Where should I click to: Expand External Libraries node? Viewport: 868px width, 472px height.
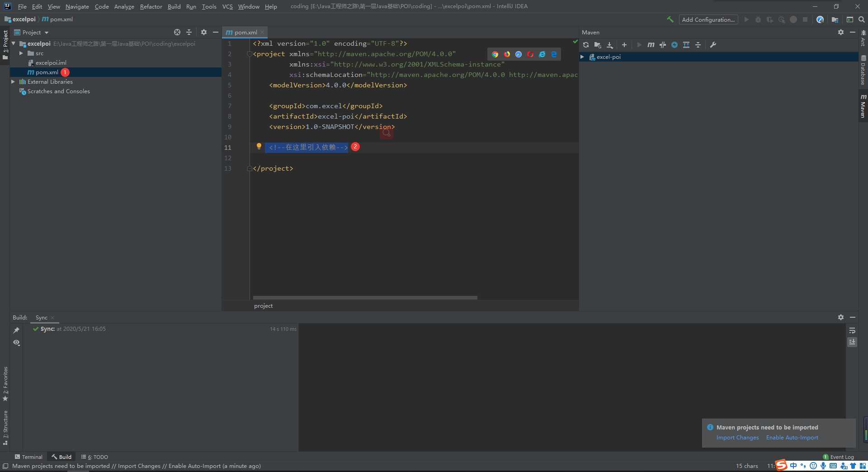(13, 81)
